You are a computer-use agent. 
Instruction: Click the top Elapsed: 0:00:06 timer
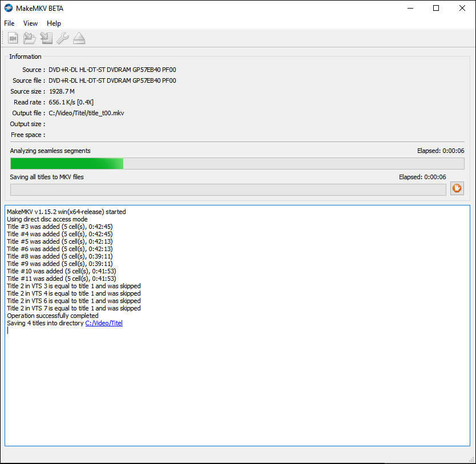click(x=441, y=151)
